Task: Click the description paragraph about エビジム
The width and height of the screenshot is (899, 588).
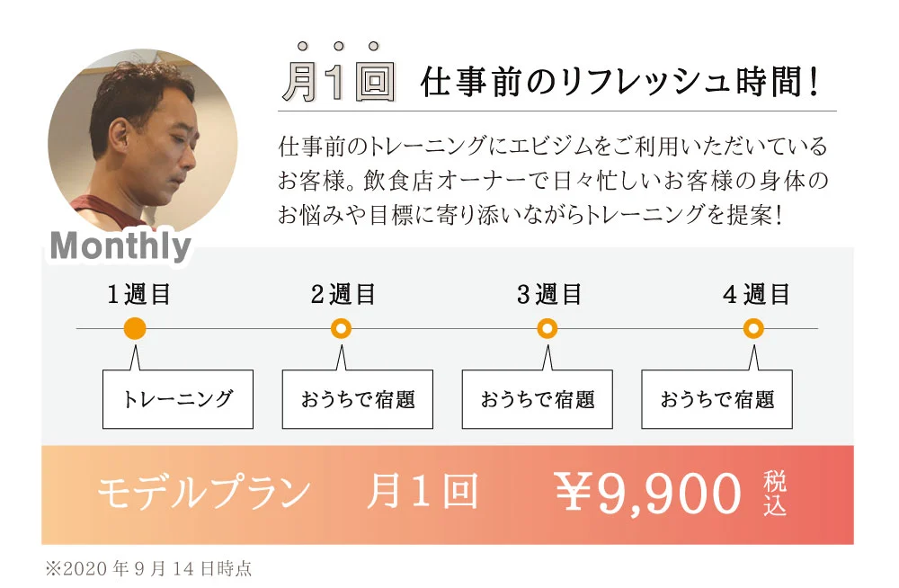Action: point(553,181)
